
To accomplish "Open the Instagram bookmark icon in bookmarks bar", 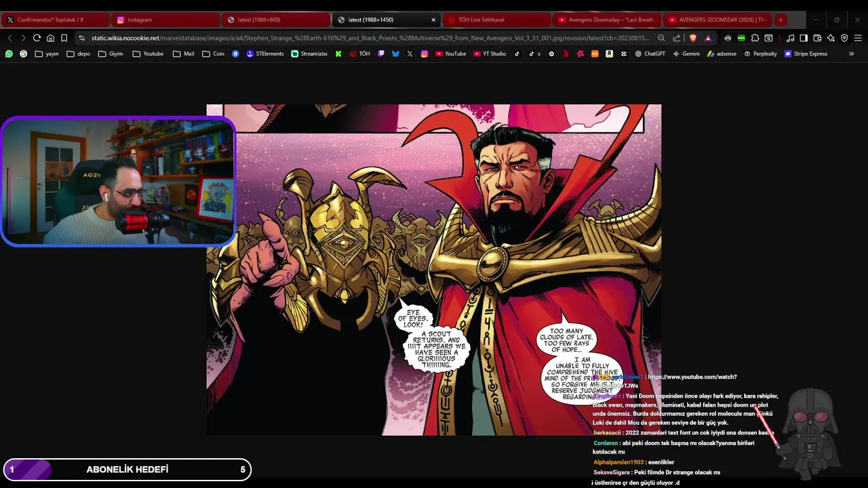I will point(425,54).
